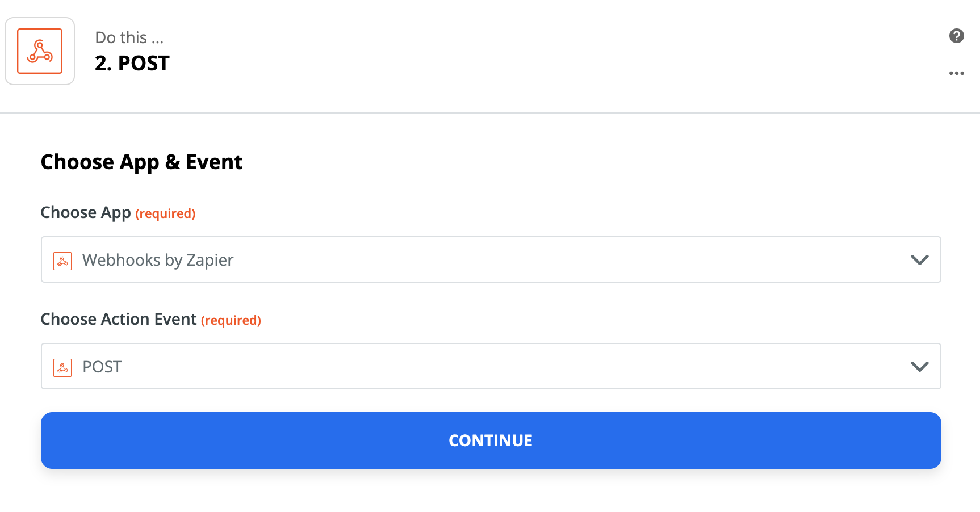Click the blue CONTINUE button

[x=491, y=440]
